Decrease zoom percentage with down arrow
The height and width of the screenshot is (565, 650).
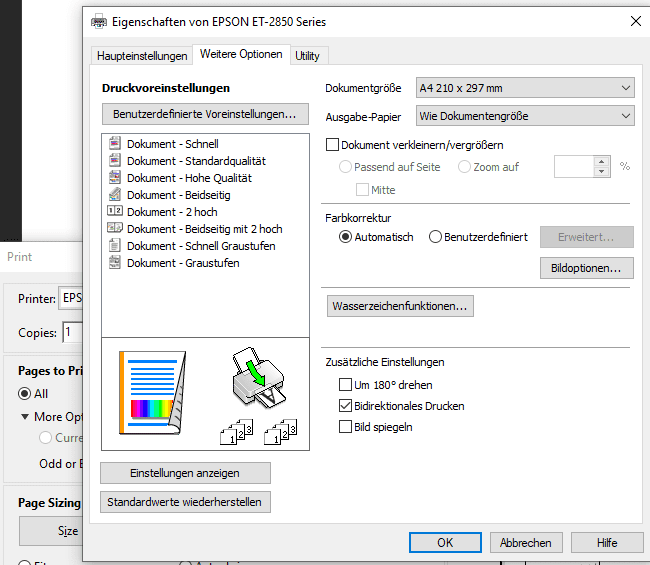pyautogui.click(x=601, y=172)
